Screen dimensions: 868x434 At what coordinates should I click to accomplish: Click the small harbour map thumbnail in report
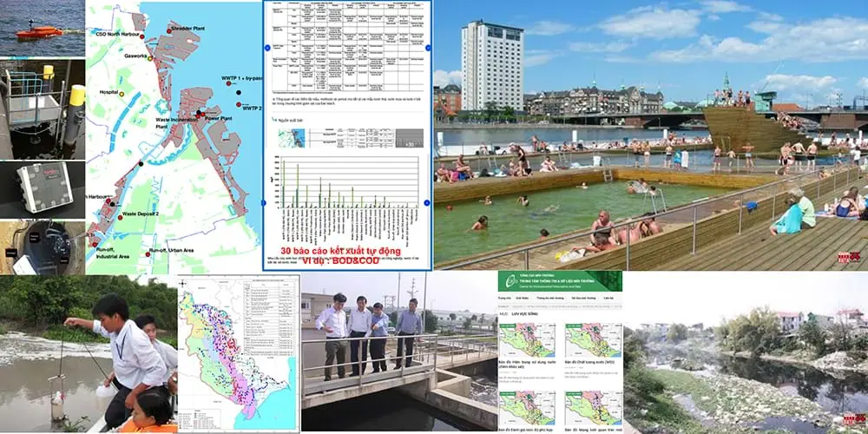(x=291, y=138)
